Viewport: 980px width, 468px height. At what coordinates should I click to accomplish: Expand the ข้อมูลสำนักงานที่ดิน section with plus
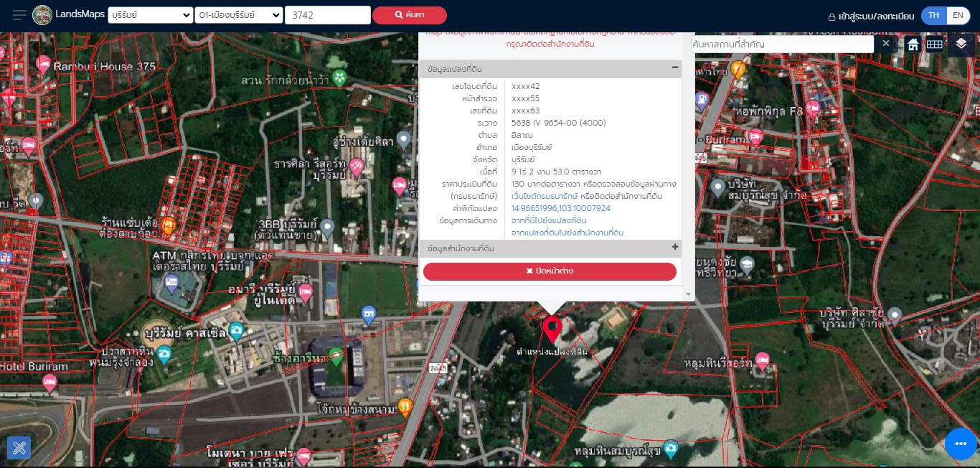(x=674, y=248)
